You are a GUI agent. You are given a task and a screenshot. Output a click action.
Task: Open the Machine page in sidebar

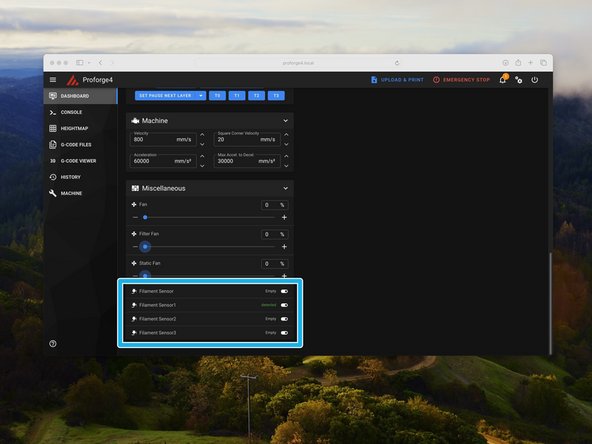(80, 193)
